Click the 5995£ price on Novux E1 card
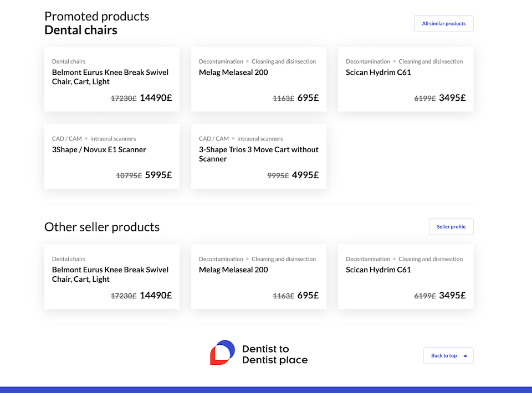The image size is (532, 393). coord(158,175)
